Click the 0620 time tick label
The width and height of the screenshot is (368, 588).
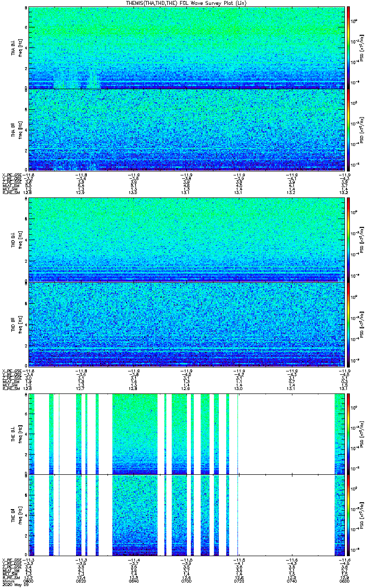click(81, 581)
